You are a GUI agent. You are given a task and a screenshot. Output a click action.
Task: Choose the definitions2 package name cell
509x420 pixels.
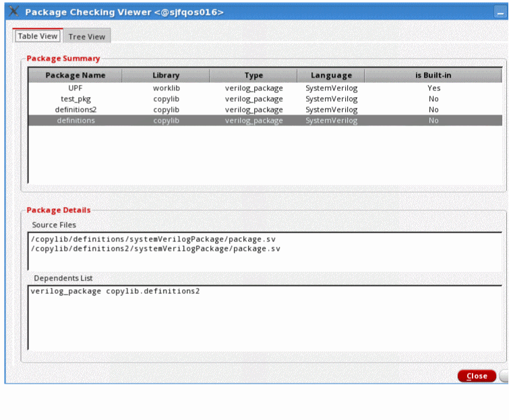(75, 110)
